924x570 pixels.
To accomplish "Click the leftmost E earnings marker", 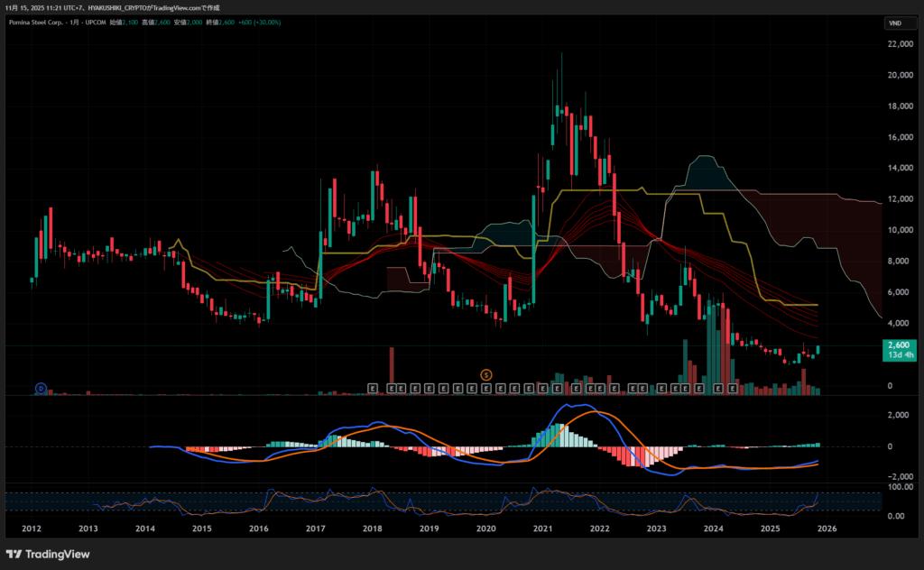I will [x=372, y=388].
